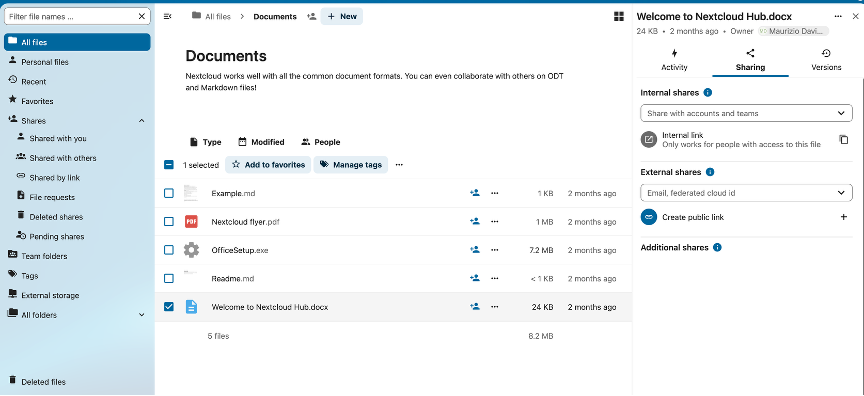
Task: Collapse the navigation sidebar toggle icon
Action: point(168,17)
